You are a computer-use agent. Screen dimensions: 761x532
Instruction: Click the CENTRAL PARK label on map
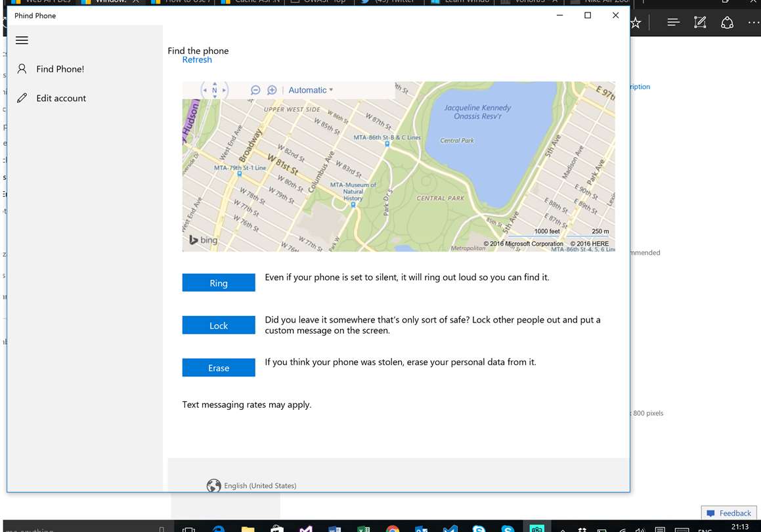click(x=440, y=198)
